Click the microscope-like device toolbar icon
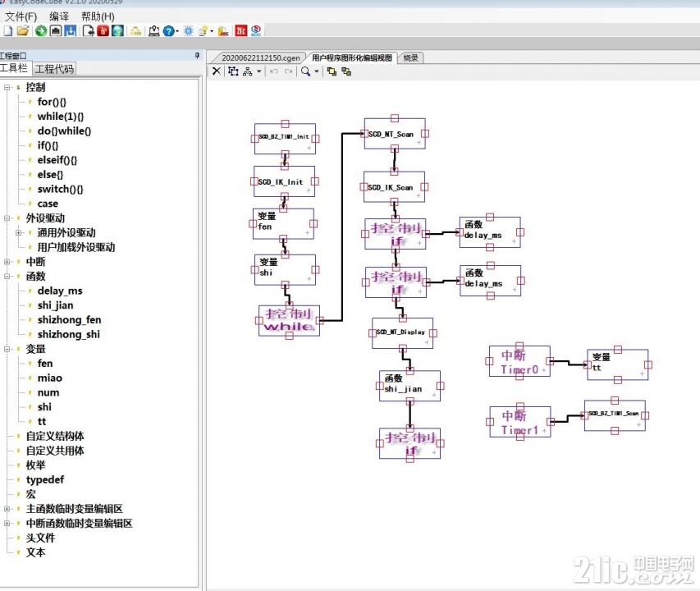Image resolution: width=700 pixels, height=591 pixels. pos(154,31)
